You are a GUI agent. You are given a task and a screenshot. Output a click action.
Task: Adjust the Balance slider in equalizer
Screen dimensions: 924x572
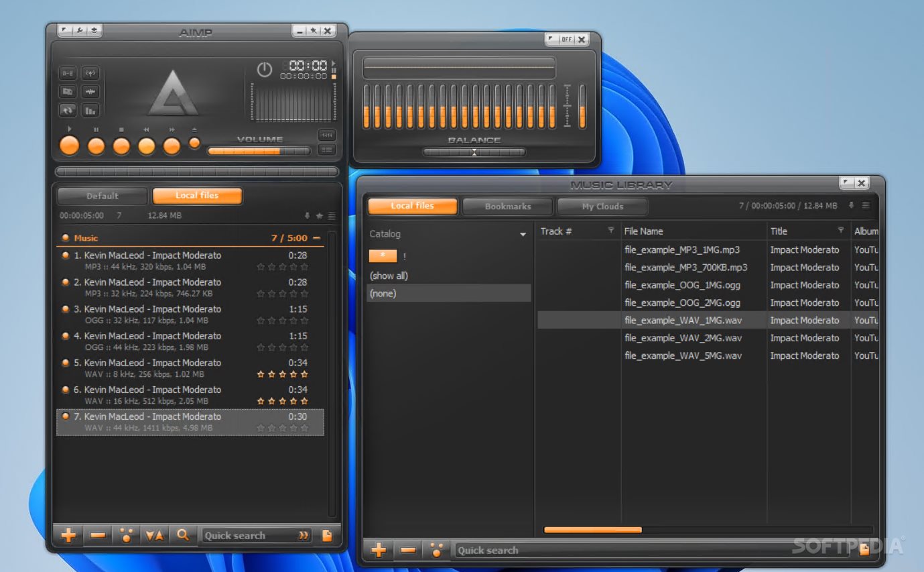coord(474,152)
